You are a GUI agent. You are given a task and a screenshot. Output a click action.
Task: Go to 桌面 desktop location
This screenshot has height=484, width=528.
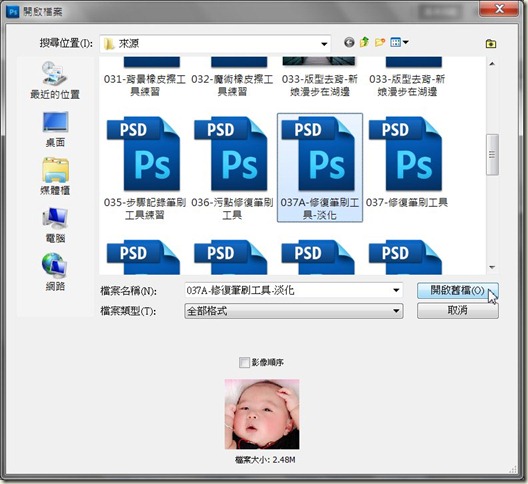click(55, 130)
